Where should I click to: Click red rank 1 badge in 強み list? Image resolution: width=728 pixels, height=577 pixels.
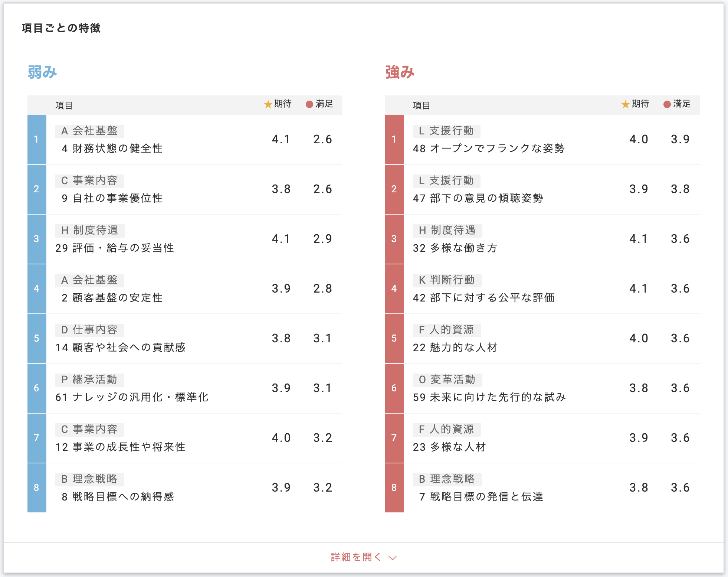[x=394, y=140]
